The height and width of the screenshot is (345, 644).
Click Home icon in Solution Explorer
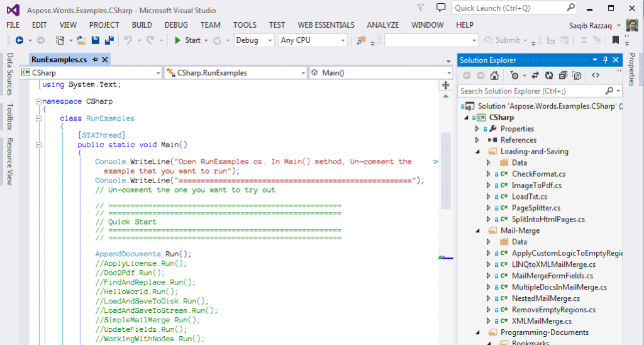tap(494, 76)
